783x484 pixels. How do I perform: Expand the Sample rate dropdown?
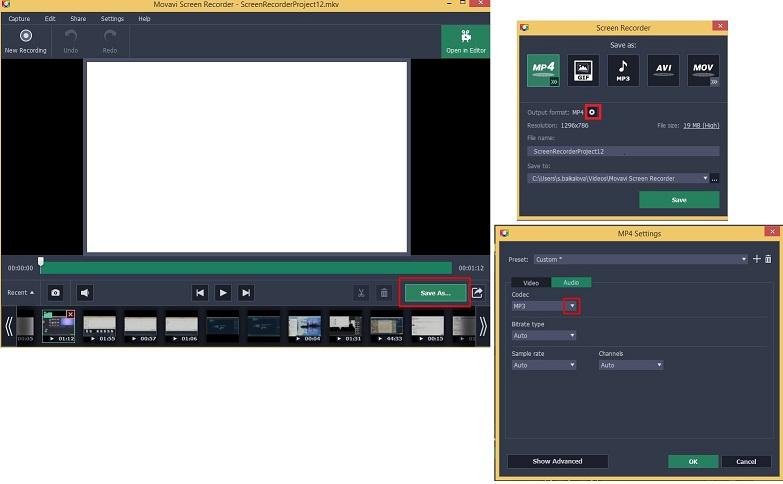click(x=572, y=365)
